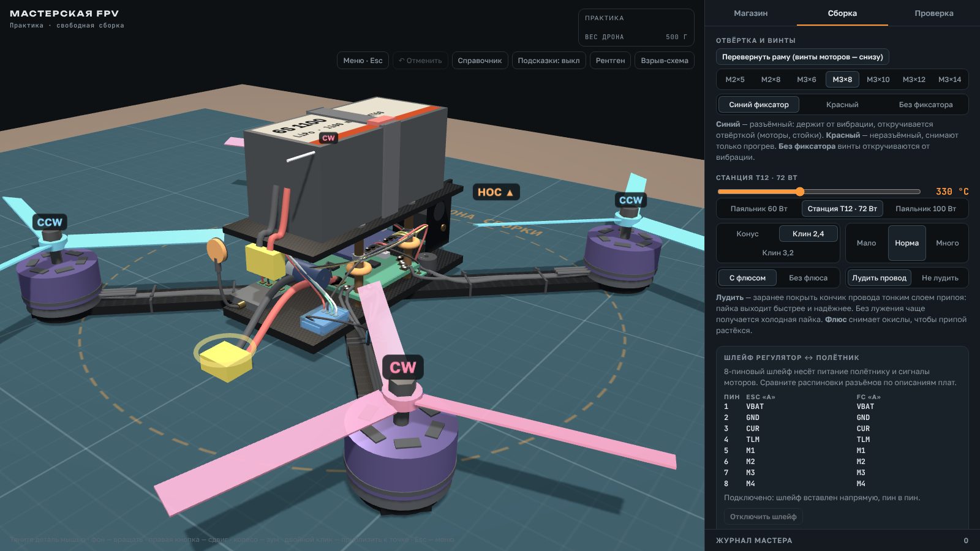This screenshot has height=551, width=980.
Task: Choose Без фиксатора option
Action: coord(925,105)
